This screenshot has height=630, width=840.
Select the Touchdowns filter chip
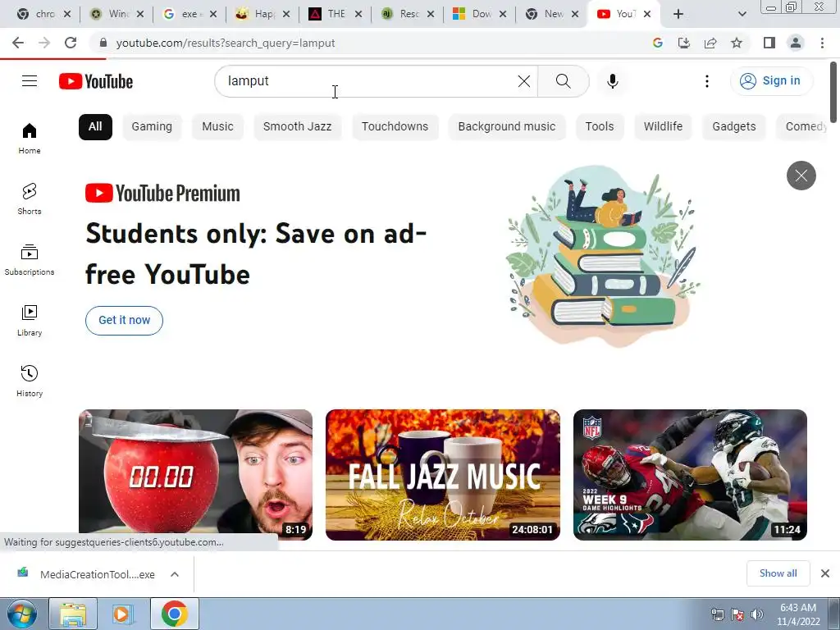pyautogui.click(x=395, y=127)
